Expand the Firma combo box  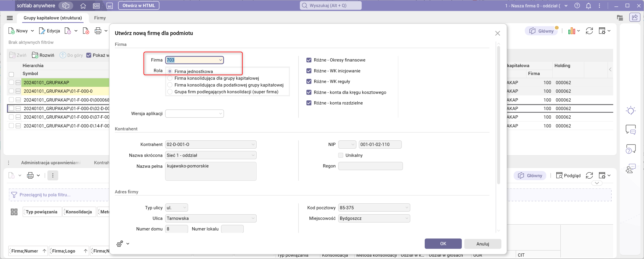220,60
